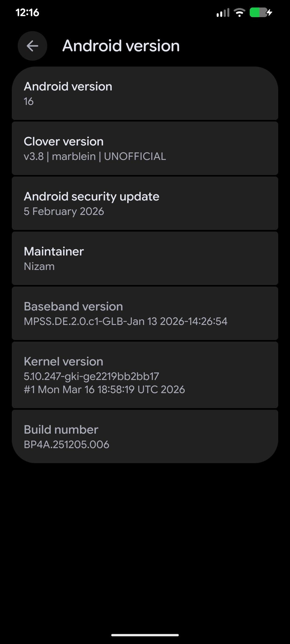Tap the charging battery icon
The image size is (290, 644).
(261, 12)
